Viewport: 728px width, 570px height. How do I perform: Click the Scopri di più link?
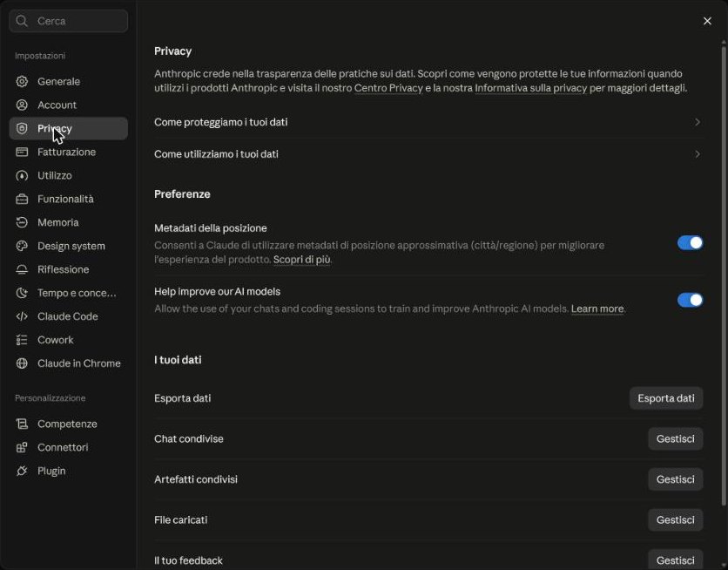tap(301, 260)
